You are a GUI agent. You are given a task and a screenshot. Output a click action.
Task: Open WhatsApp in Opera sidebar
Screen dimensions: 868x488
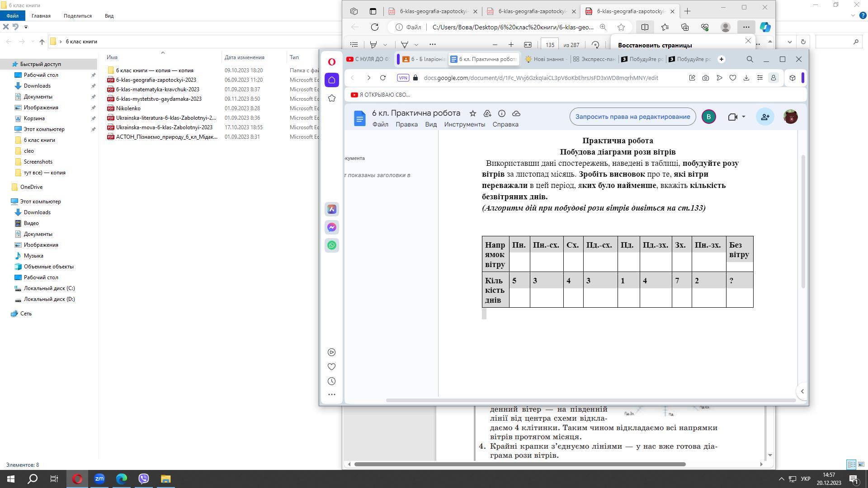(332, 245)
